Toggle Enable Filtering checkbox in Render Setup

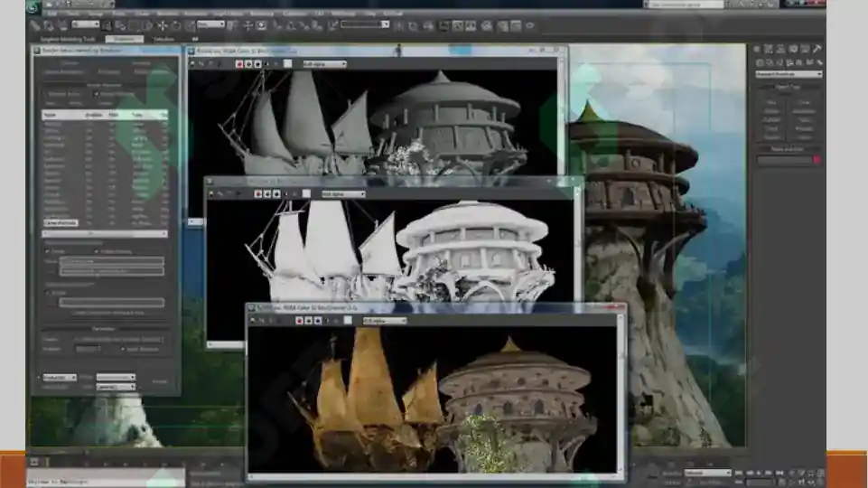pyautogui.click(x=96, y=251)
